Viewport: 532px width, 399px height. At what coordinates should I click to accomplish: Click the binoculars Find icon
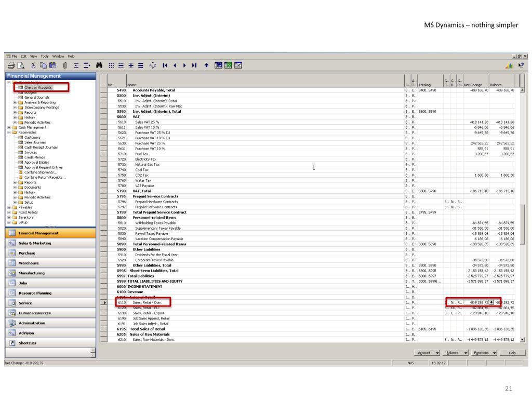point(99,65)
